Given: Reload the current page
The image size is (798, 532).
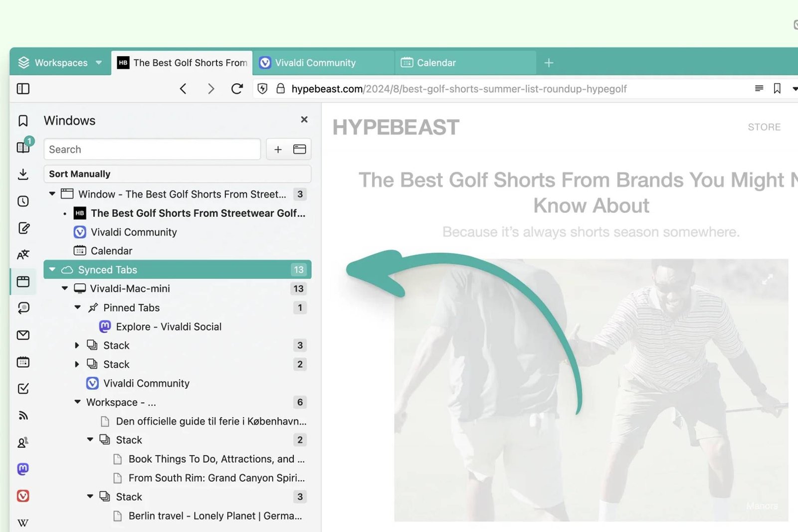Looking at the screenshot, I should [237, 89].
